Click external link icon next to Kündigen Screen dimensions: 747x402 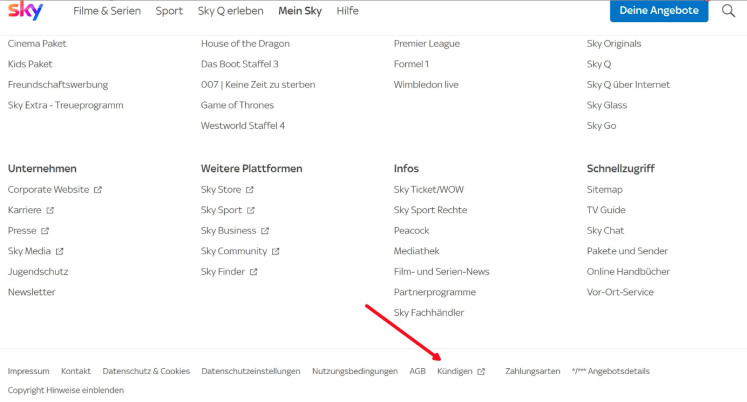pos(481,371)
